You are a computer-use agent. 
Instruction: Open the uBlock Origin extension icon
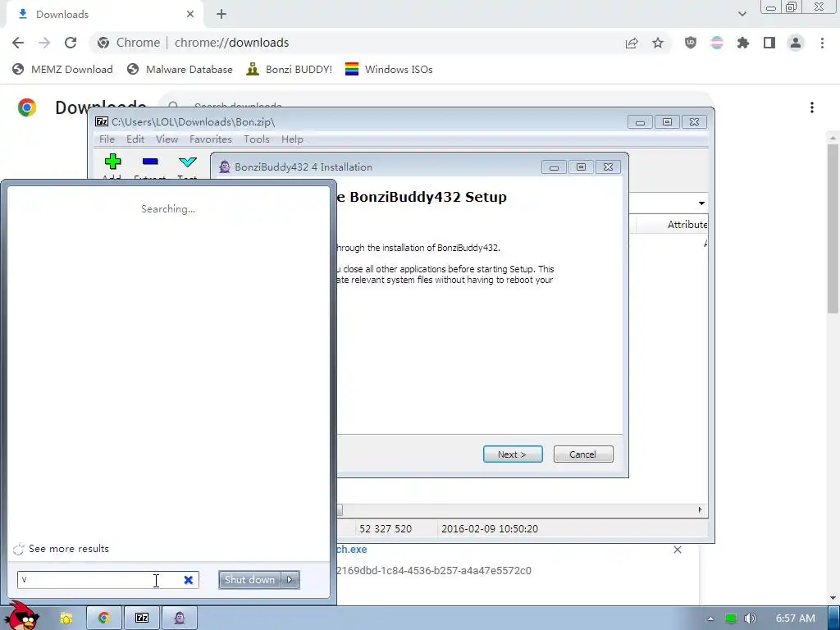[691, 43]
